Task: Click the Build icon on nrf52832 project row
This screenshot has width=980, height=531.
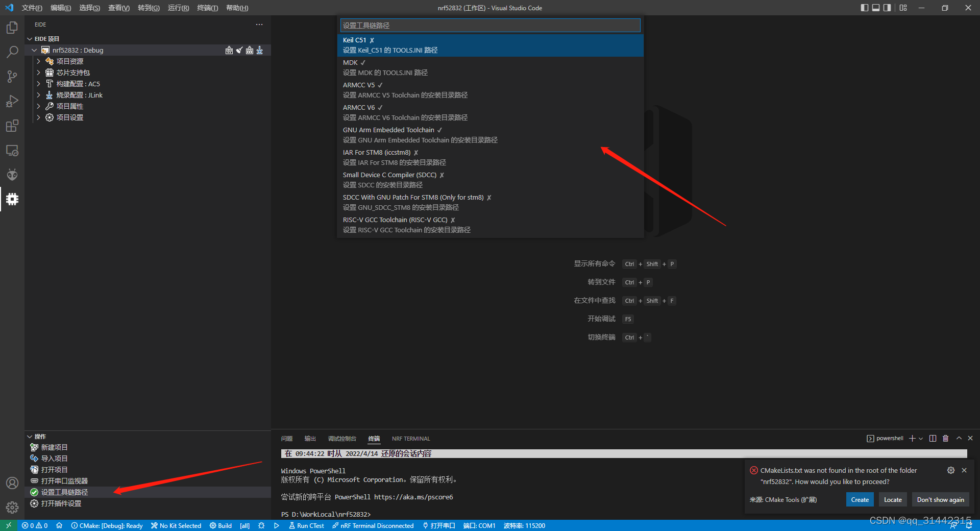Action: [x=229, y=50]
